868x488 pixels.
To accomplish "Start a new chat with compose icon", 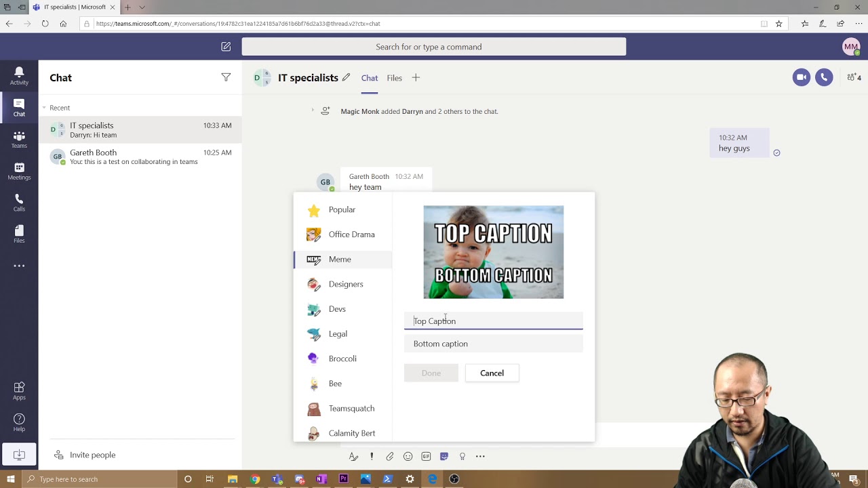I will coord(226,47).
